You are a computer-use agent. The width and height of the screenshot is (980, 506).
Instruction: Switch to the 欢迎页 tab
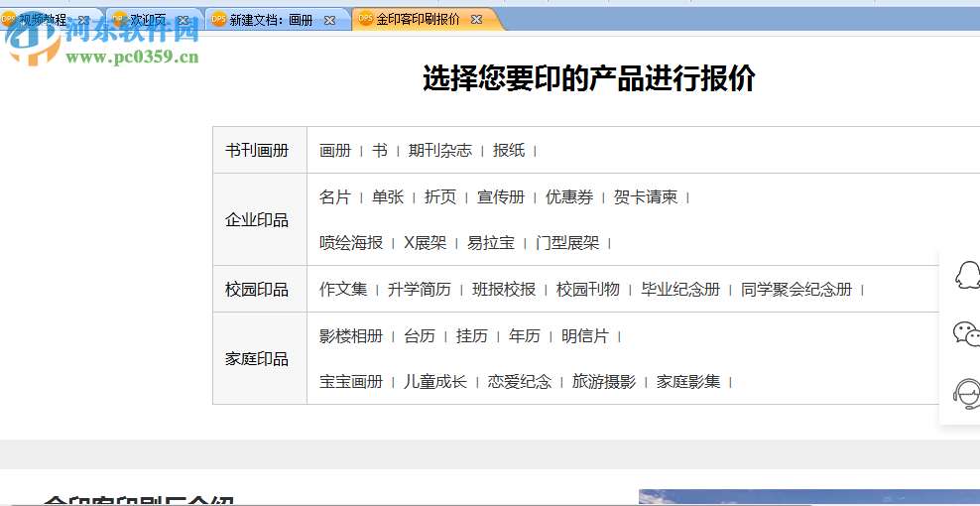[148, 20]
